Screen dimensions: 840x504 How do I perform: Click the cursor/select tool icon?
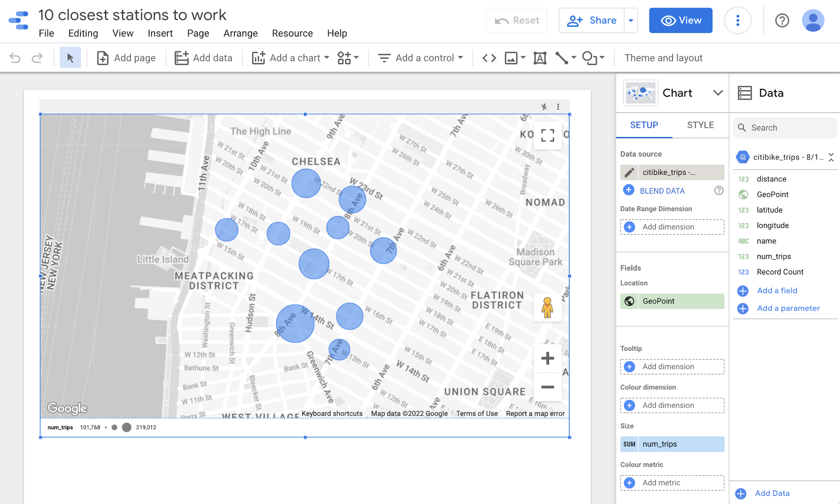click(70, 58)
